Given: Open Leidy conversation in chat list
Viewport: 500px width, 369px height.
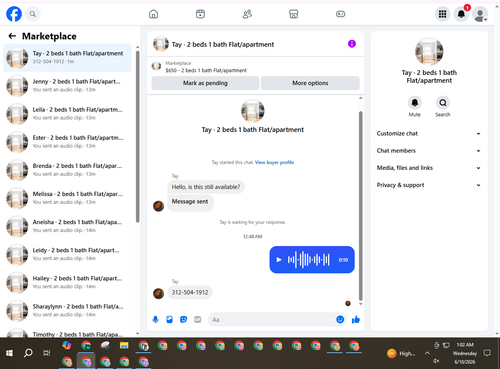Looking at the screenshot, I should click(x=67, y=254).
